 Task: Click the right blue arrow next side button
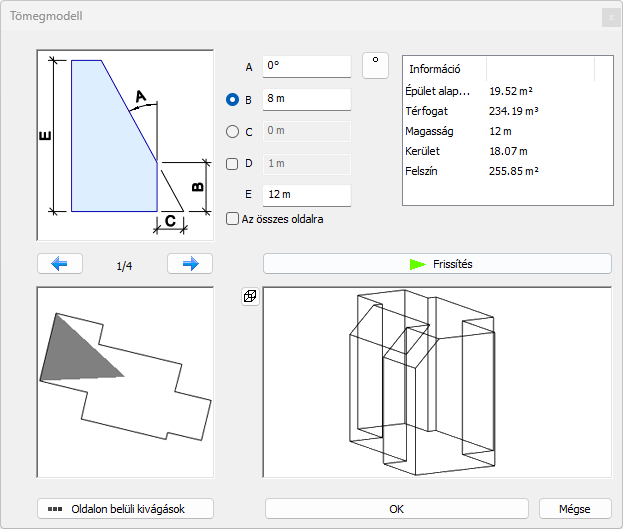[x=189, y=264]
